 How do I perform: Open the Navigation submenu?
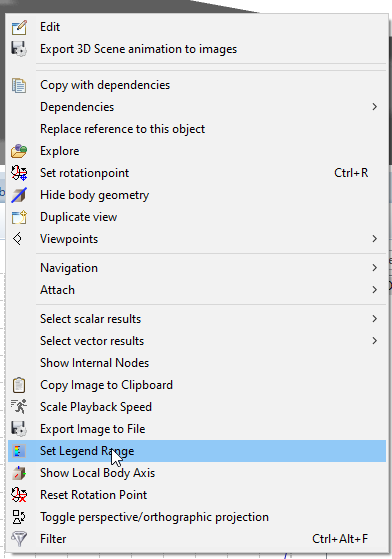197,268
